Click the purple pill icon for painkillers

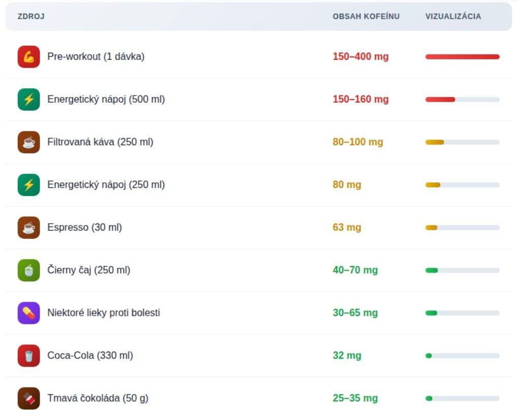click(28, 313)
